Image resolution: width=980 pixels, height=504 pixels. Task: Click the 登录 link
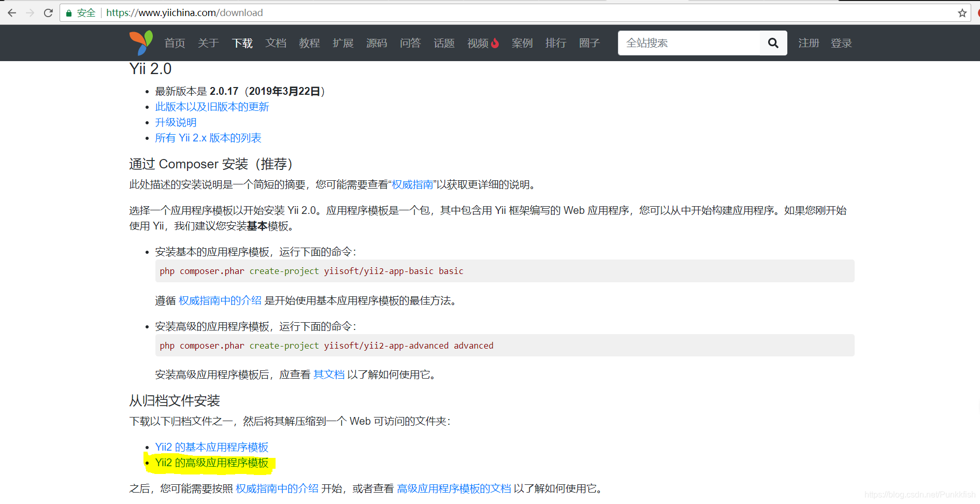pyautogui.click(x=841, y=43)
